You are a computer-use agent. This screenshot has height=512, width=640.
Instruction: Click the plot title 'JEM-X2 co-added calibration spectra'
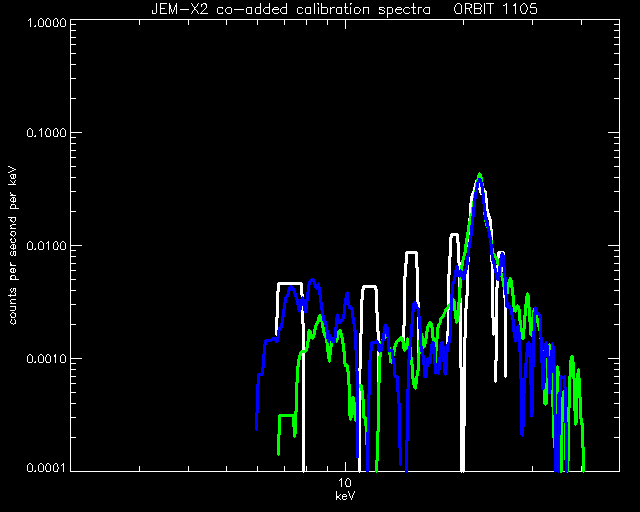291,9
